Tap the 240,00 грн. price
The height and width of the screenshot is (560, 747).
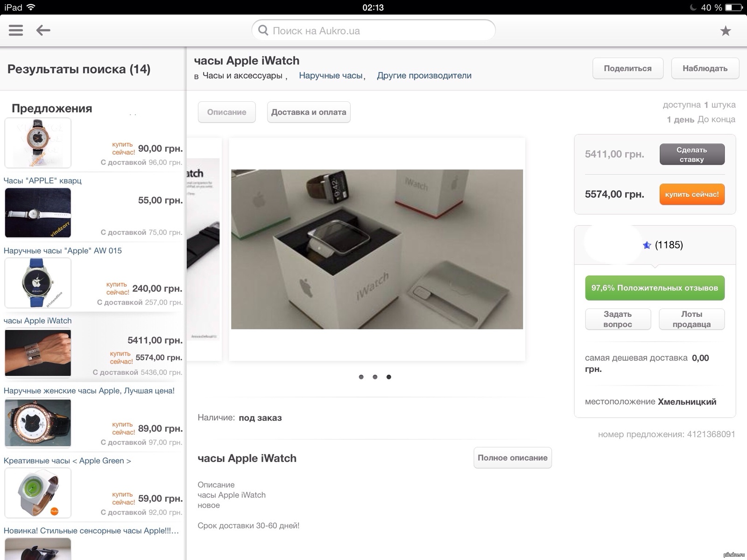coord(157,288)
